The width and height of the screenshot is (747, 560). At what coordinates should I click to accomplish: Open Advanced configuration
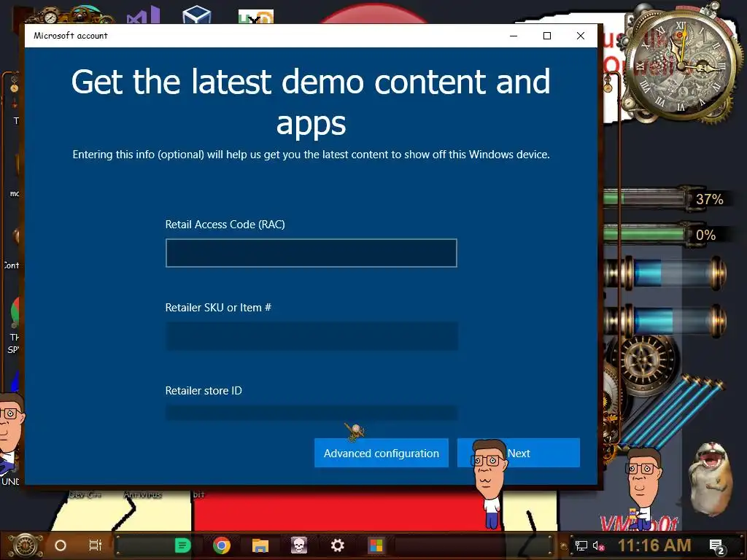click(x=381, y=453)
